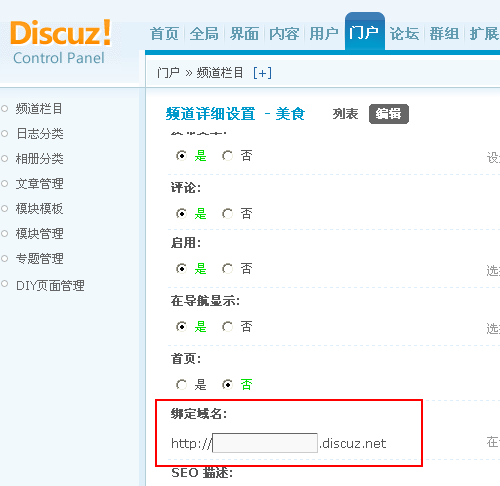
Task: Open the 用户 tab
Action: coord(324,34)
